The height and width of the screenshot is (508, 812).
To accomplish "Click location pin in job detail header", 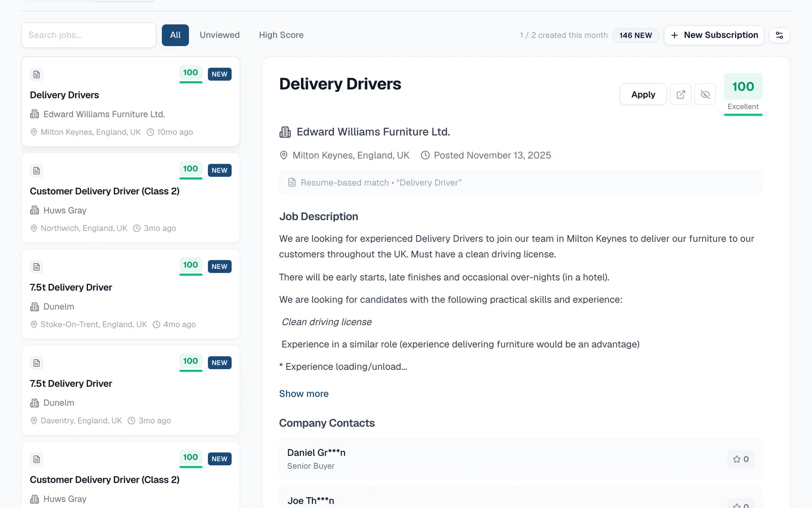I will [x=284, y=155].
